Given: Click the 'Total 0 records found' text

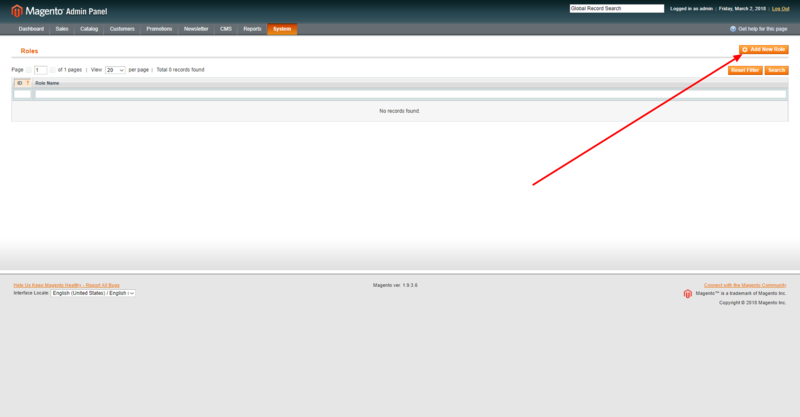Looking at the screenshot, I should [180, 70].
